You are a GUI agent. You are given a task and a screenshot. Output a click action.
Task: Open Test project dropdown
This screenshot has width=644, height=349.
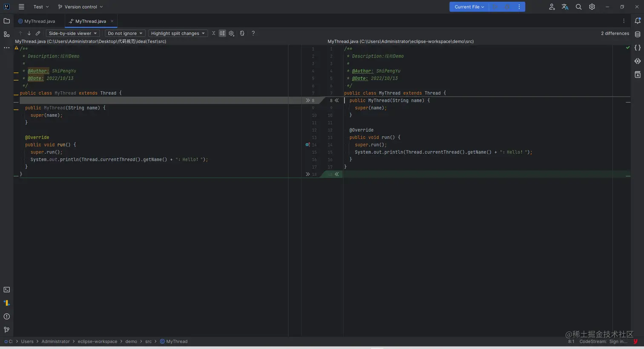41,7
